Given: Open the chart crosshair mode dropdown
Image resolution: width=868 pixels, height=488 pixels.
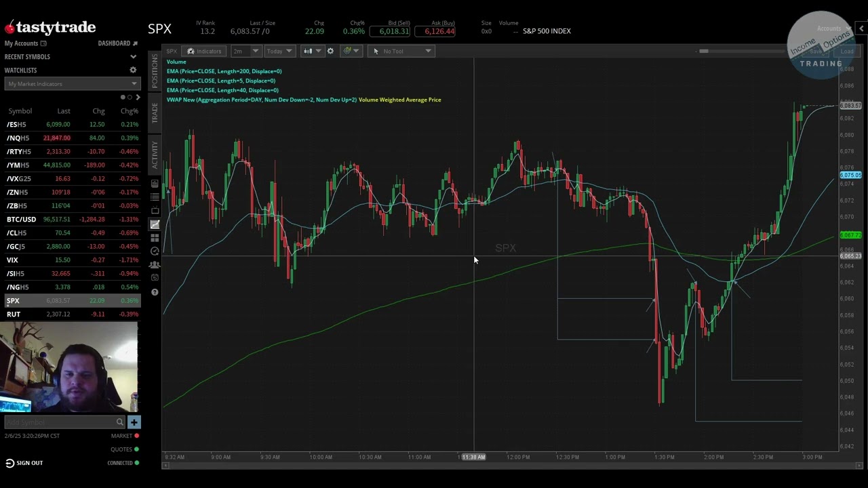Looking at the screenshot, I should coord(351,51).
